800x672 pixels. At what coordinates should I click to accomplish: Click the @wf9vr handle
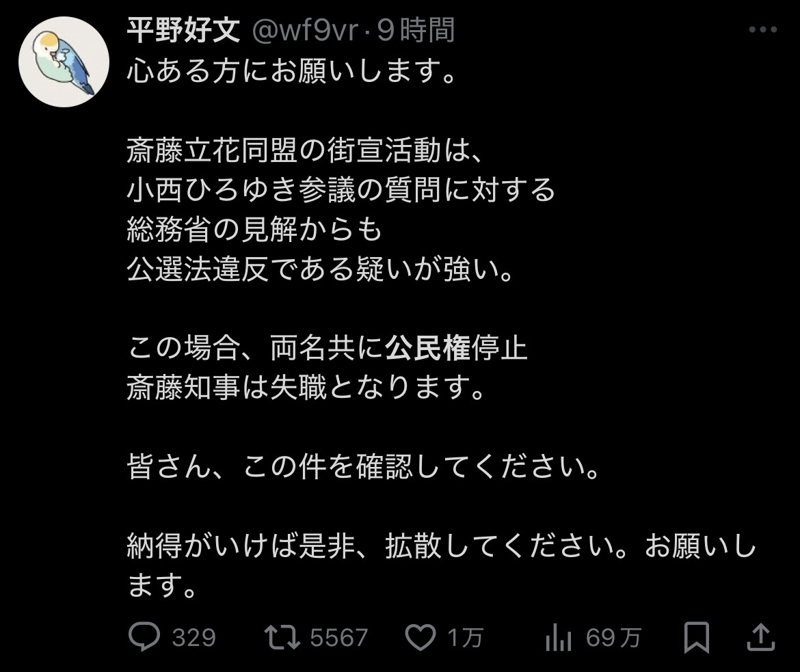point(305,31)
